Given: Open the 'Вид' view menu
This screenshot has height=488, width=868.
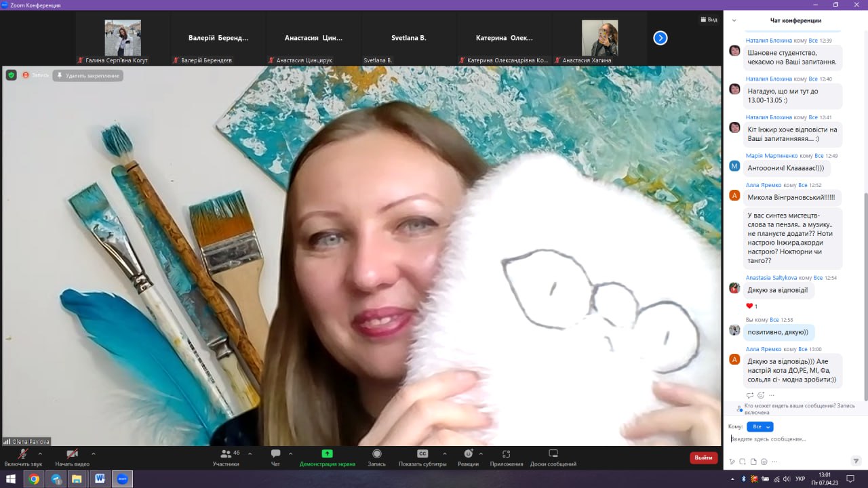Looking at the screenshot, I should coord(709,20).
